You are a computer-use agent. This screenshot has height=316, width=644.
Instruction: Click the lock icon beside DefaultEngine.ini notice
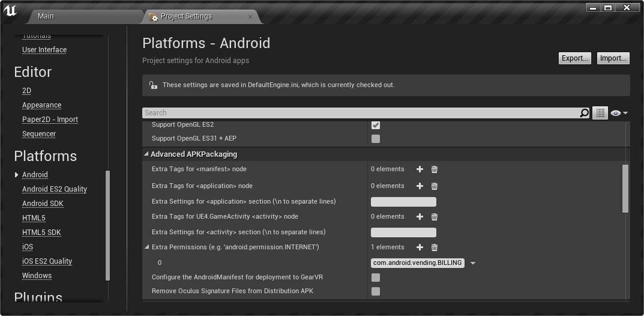click(153, 85)
